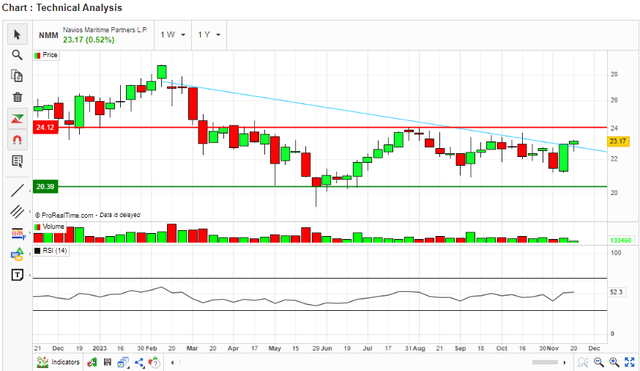Click the 52.3 RSI value label
The image size is (640, 371).
click(x=616, y=292)
